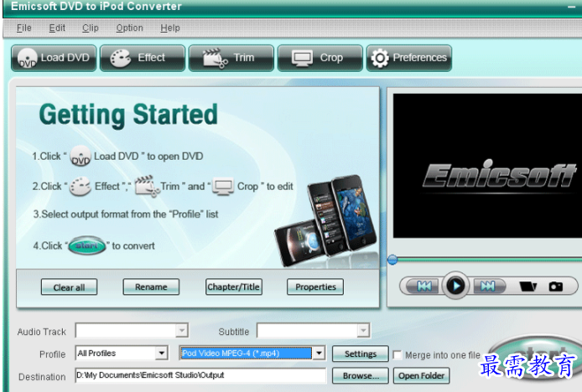This screenshot has width=582, height=392.
Task: Click the clapperboard Trim icon in step 2
Action: (147, 185)
